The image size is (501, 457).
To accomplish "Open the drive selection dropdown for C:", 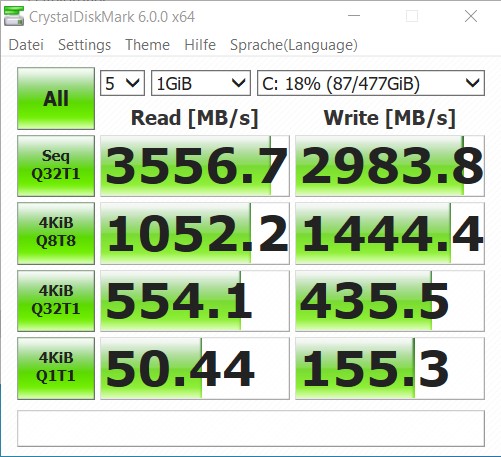I will point(371,83).
